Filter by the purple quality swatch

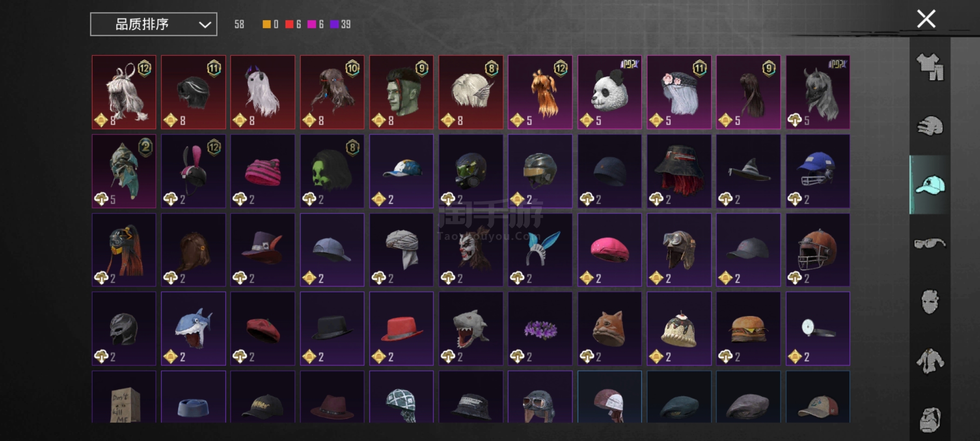point(334,24)
